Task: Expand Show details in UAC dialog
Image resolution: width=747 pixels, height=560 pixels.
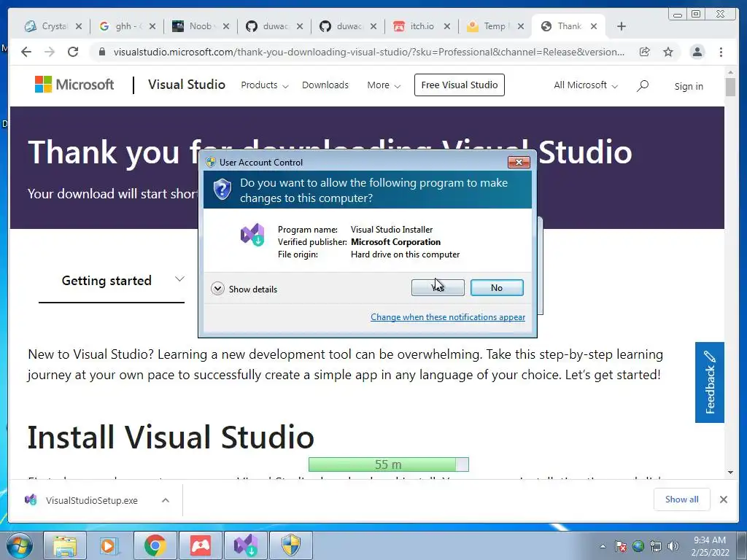Action: [244, 289]
